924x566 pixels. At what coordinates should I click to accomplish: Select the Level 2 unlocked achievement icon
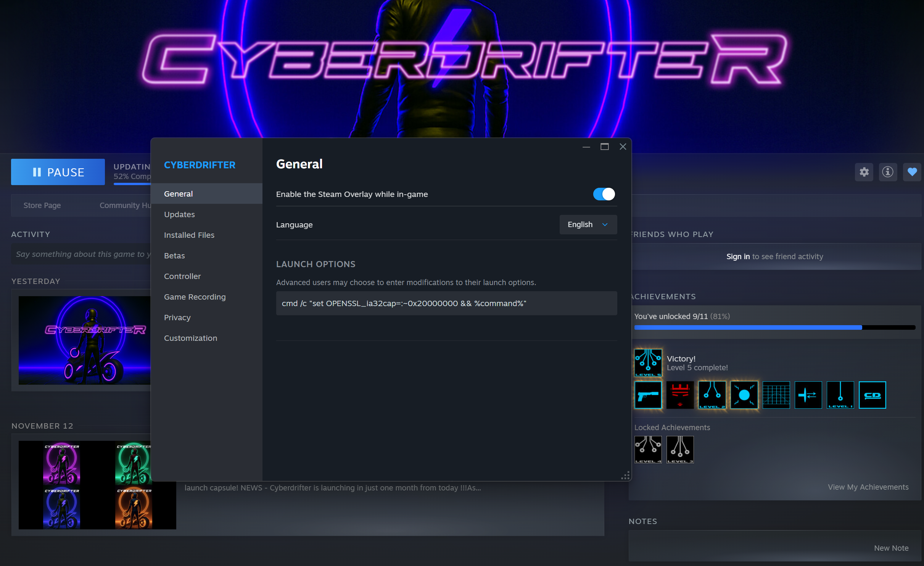pyautogui.click(x=712, y=395)
